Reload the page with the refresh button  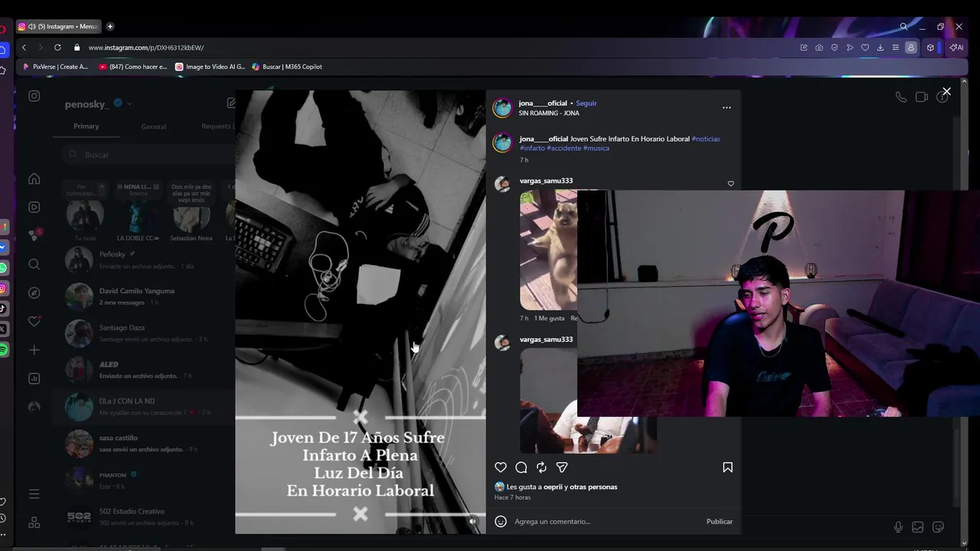coord(57,47)
